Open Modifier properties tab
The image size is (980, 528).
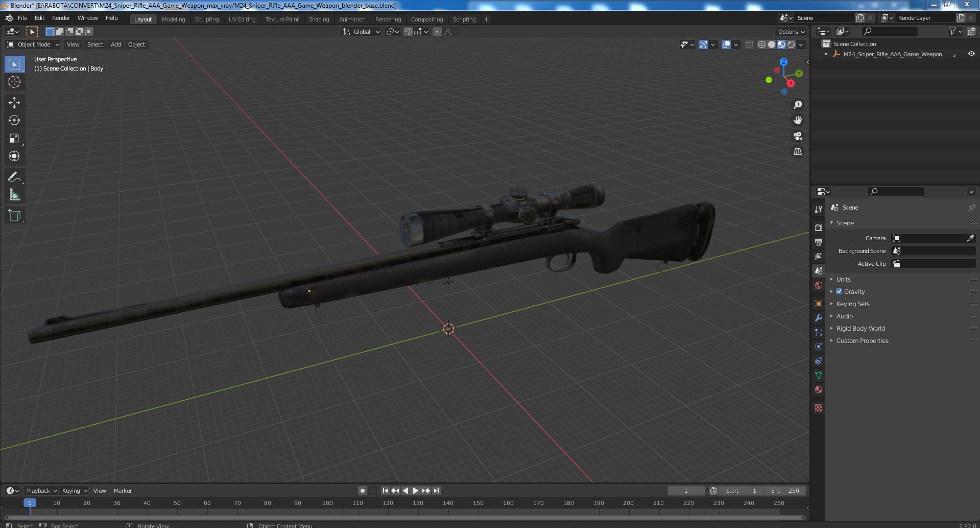point(819,318)
